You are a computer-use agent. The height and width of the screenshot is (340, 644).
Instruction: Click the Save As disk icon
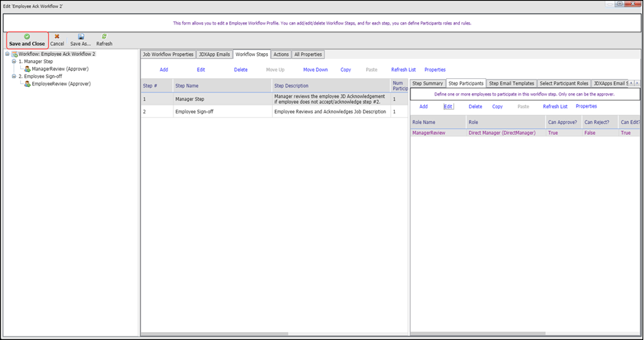80,36
